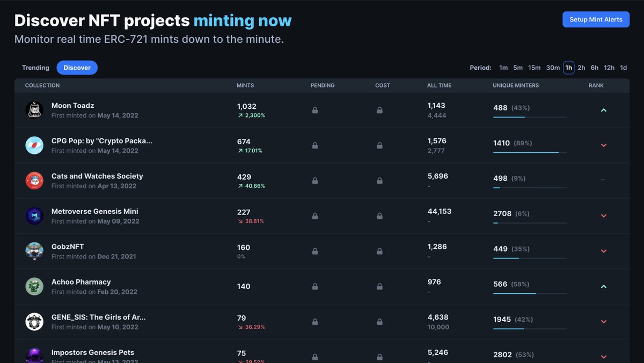The width and height of the screenshot is (644, 363).
Task: Open Moon Toadz collection avatar
Action: [x=34, y=110]
